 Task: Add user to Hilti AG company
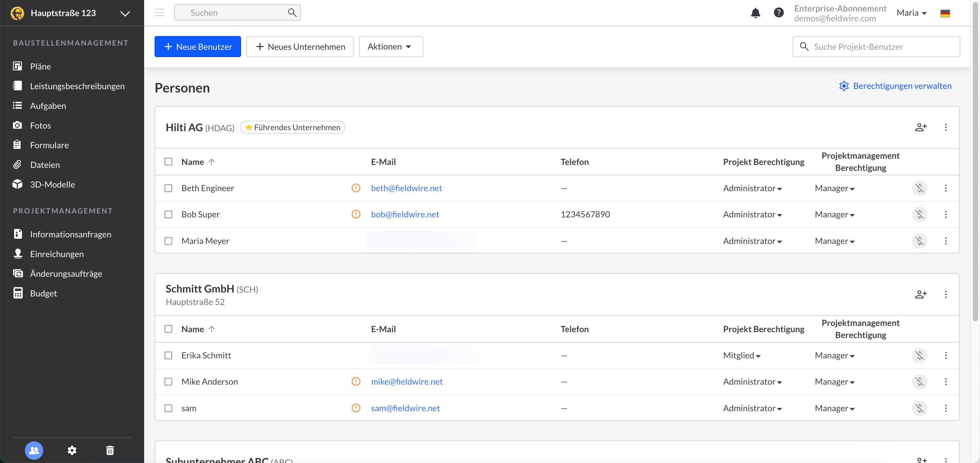(921, 127)
